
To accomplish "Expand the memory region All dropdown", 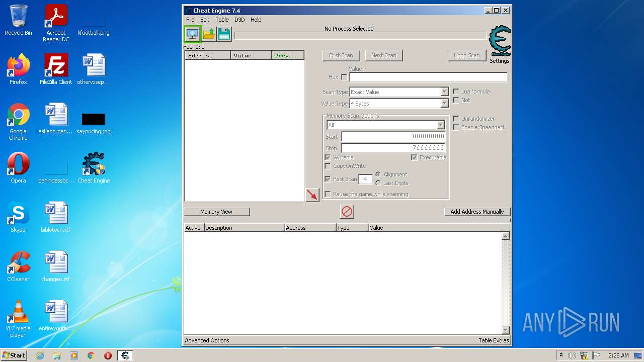I will pyautogui.click(x=440, y=125).
